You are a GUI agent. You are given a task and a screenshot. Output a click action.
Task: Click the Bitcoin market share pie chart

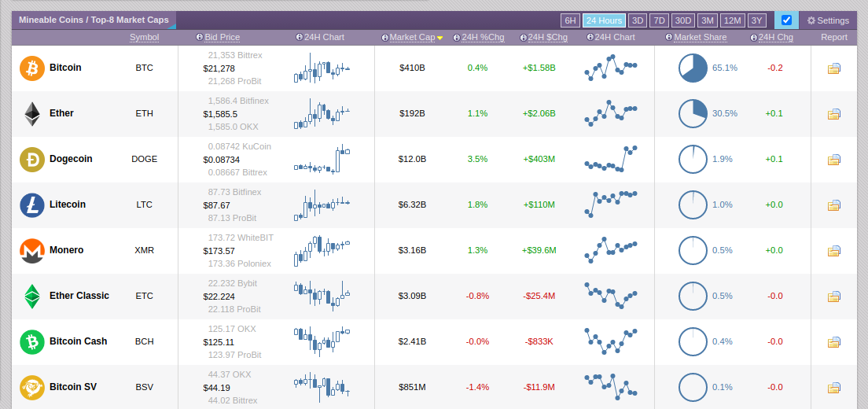tap(693, 68)
